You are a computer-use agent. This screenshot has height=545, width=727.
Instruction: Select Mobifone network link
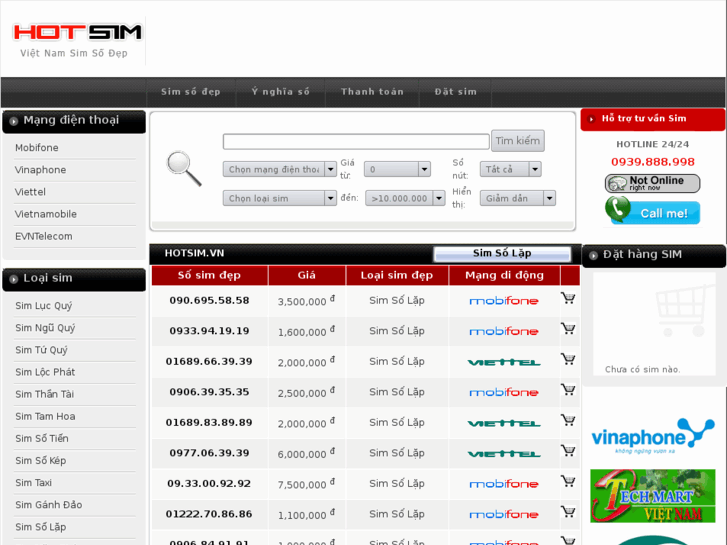(37, 147)
